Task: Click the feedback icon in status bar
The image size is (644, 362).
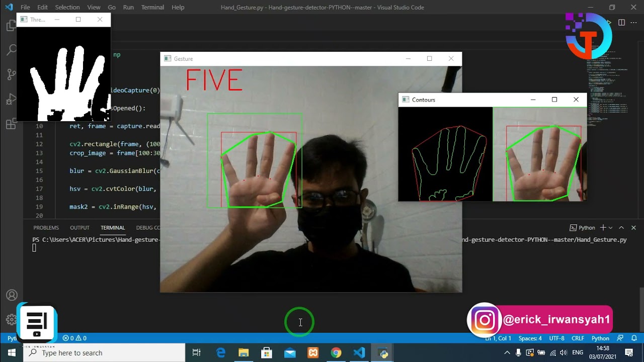Action: pyautogui.click(x=620, y=338)
